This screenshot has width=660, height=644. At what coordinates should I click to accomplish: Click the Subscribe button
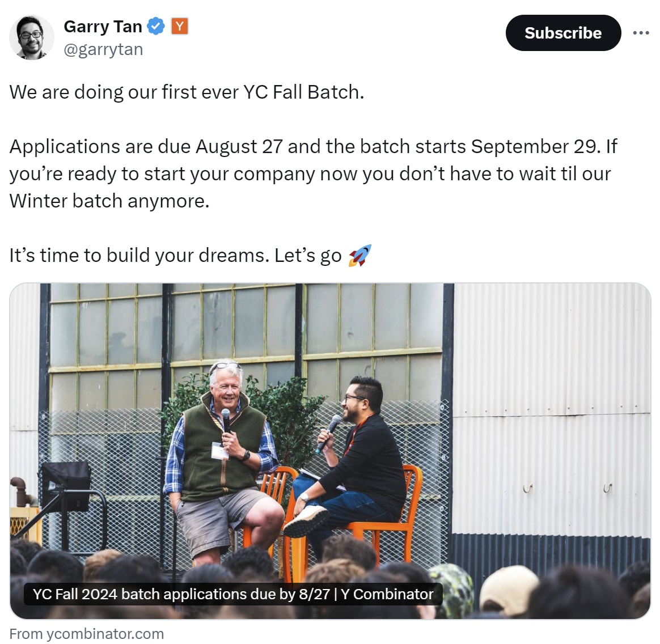[563, 33]
